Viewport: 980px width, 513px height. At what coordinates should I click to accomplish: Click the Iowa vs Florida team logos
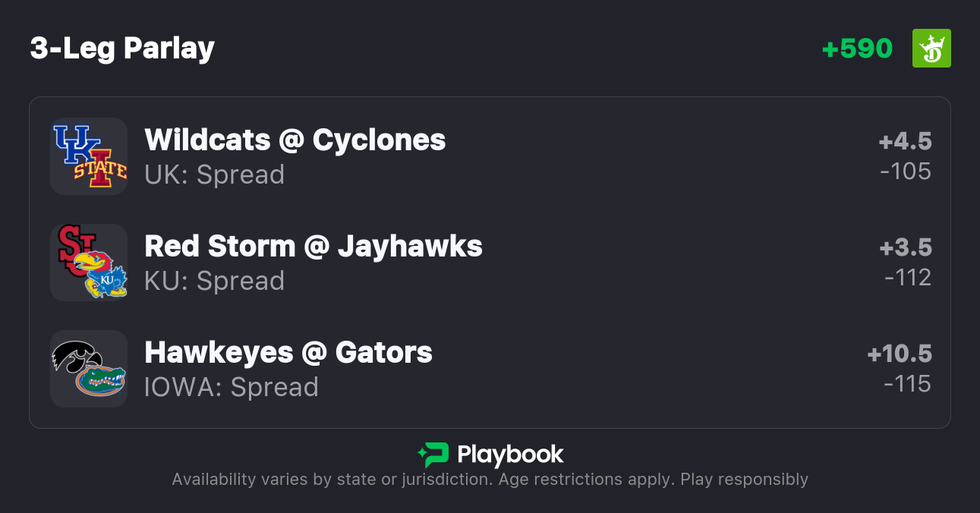click(x=89, y=369)
